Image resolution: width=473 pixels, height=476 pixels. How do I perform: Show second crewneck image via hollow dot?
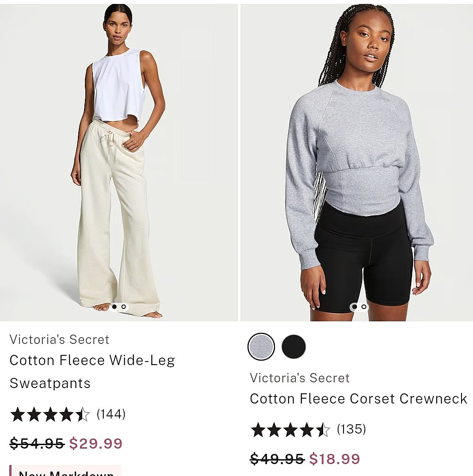[363, 307]
